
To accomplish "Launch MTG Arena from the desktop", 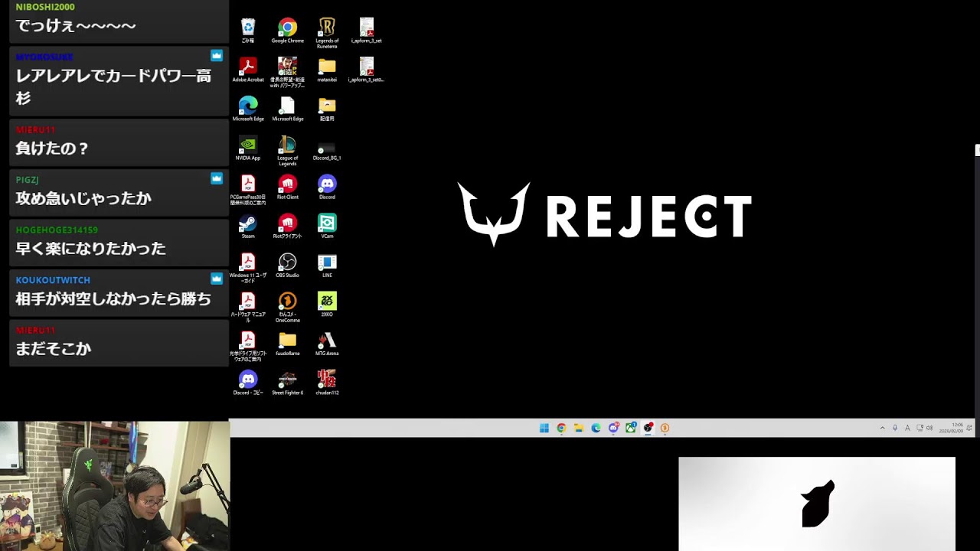I will pyautogui.click(x=327, y=344).
